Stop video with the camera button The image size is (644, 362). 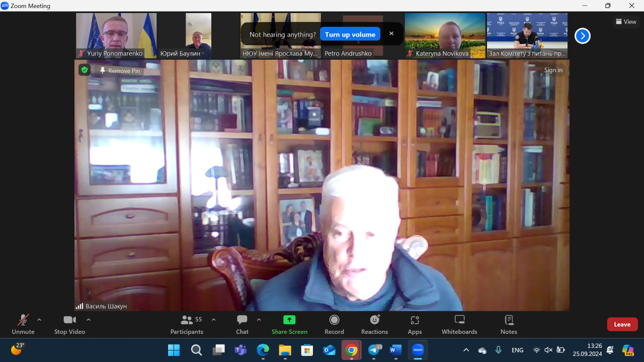click(x=69, y=324)
